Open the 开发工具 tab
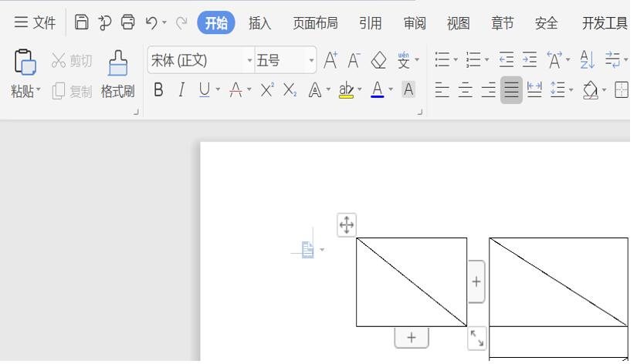637x364 pixels. coord(605,22)
